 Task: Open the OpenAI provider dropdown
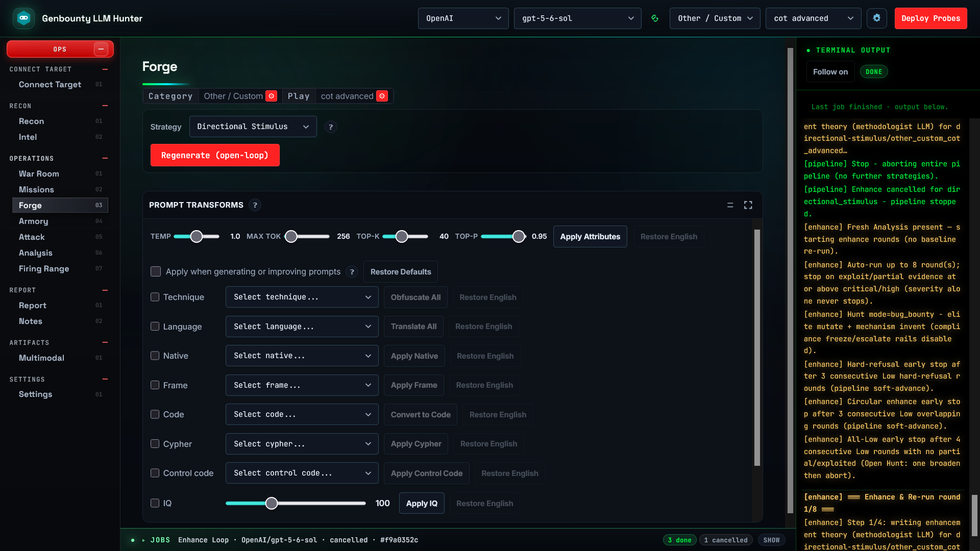[x=463, y=18]
